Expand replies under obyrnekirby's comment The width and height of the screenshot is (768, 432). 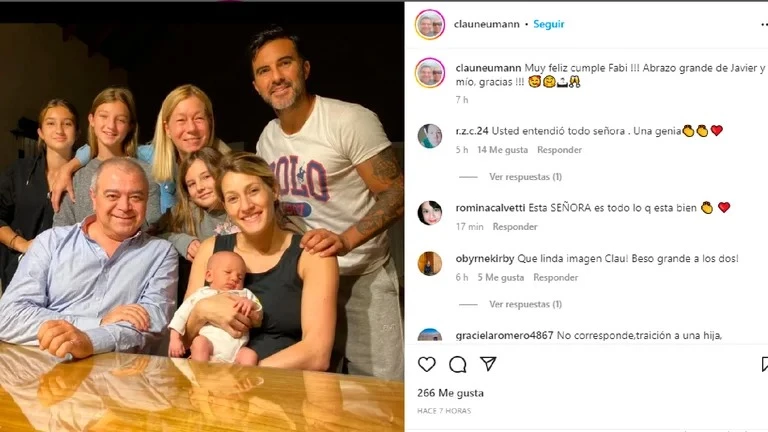pyautogui.click(x=525, y=304)
